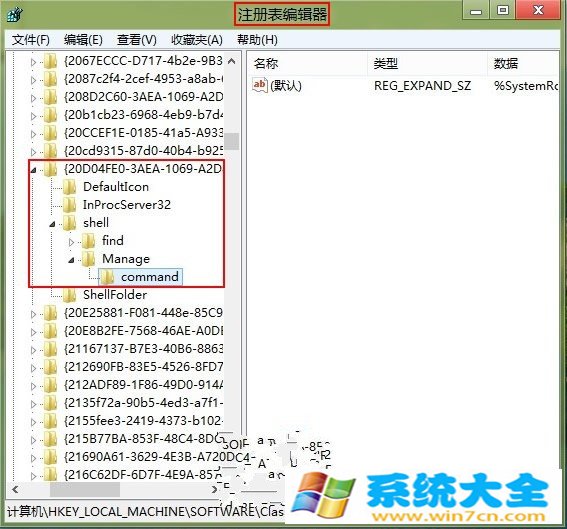567x529 pixels.
Task: Click the ShellFolder key folder icon
Action: pos(69,295)
